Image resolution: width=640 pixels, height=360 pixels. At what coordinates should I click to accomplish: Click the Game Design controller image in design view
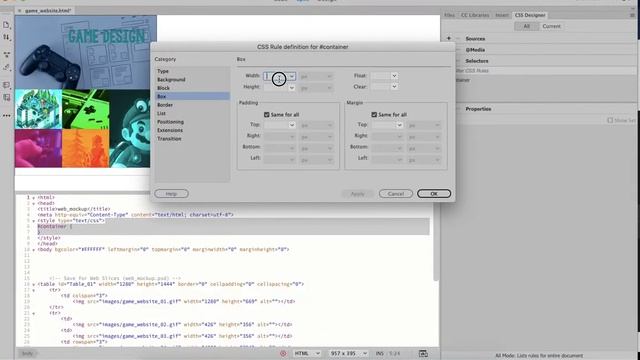pos(85,52)
